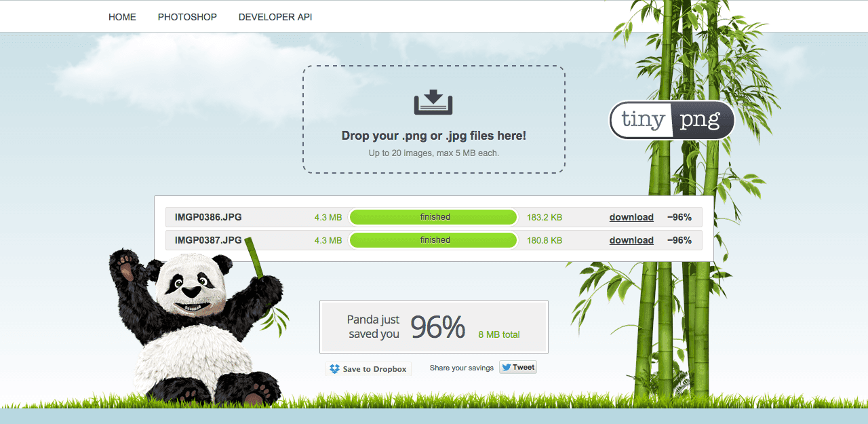Click the finished progress bar for IMGP0387.JPG
The height and width of the screenshot is (424, 868).
(x=434, y=240)
